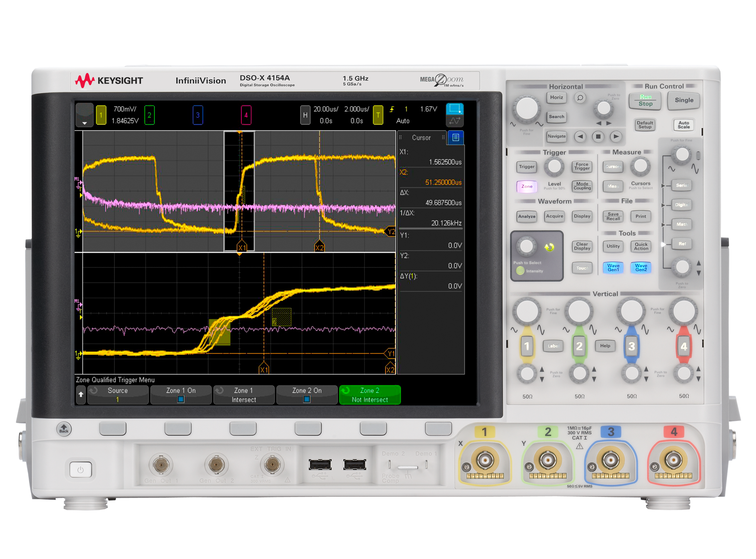
Task: Click the Clear Display key
Action: (x=582, y=246)
